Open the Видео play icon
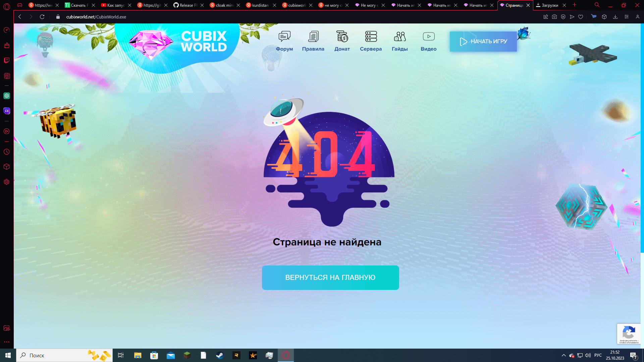Viewport: 644px width, 362px height. click(429, 37)
